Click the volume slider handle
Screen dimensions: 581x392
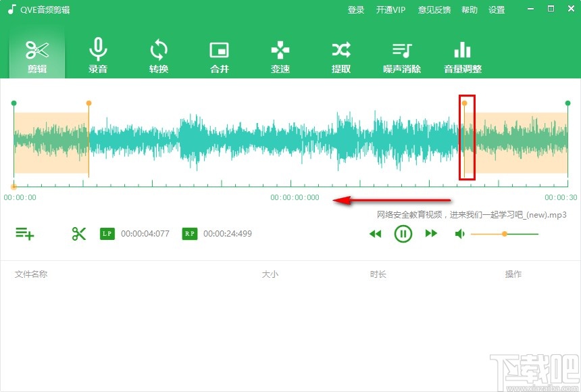(x=504, y=234)
